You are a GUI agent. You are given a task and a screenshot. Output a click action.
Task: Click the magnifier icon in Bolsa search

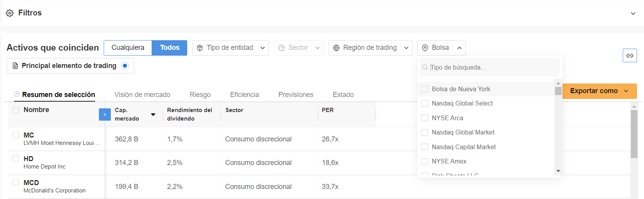pyautogui.click(x=425, y=68)
